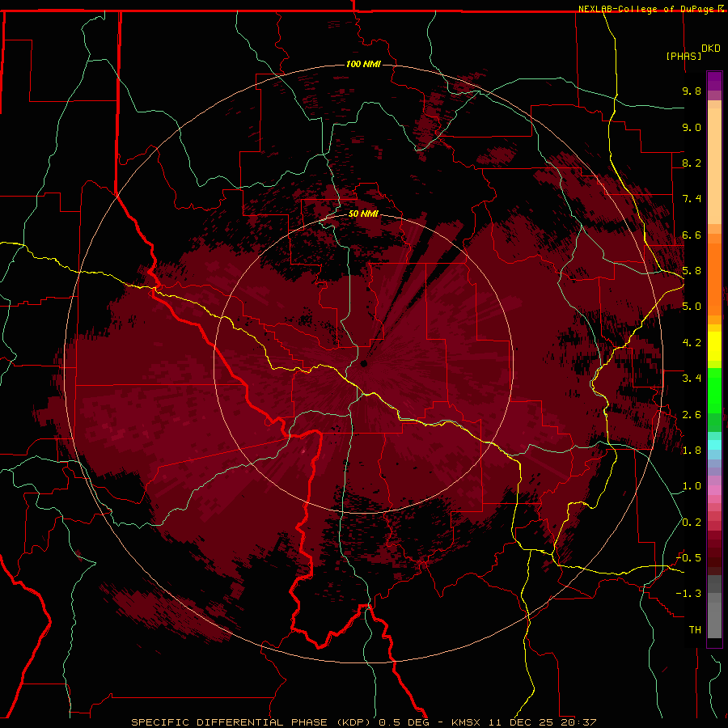The width and height of the screenshot is (728, 728).
Task: Pick the purple segment of the color bar
Action: [714, 81]
